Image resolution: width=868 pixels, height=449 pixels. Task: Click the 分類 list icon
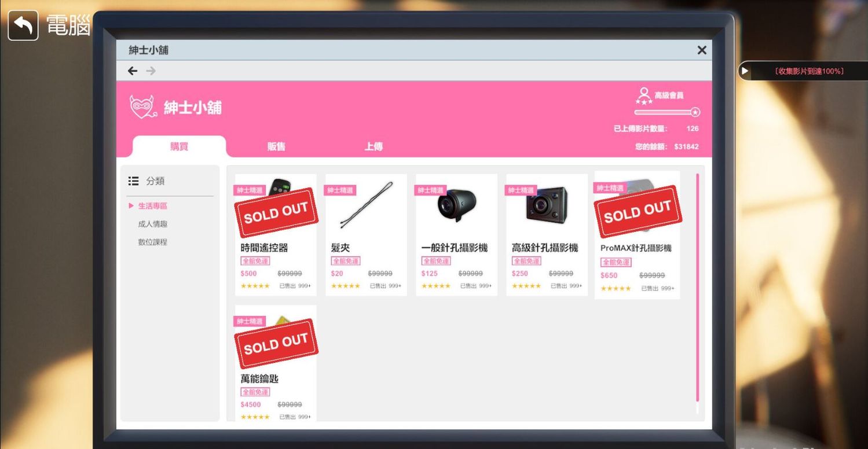point(133,181)
